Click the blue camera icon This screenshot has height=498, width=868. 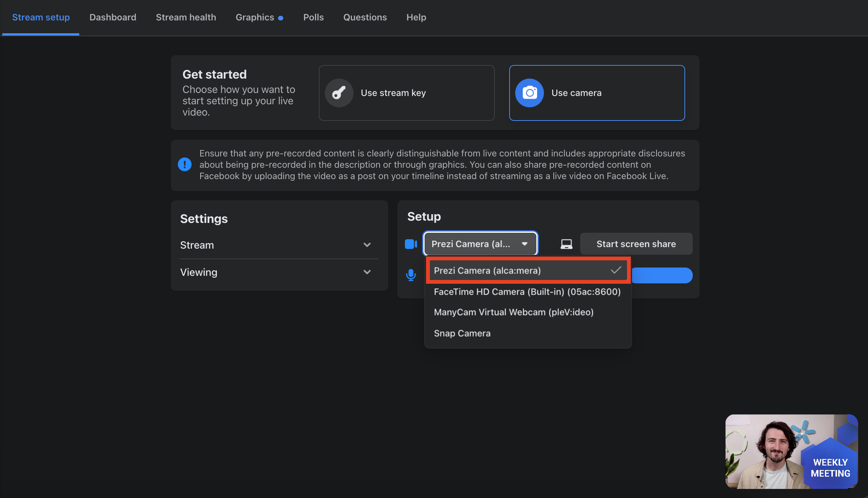point(530,93)
